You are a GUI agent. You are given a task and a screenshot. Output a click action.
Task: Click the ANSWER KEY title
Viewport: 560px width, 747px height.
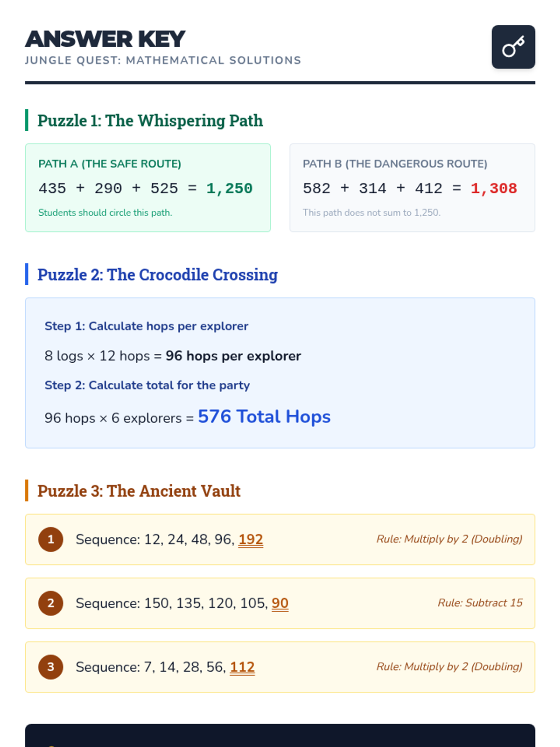pyautogui.click(x=105, y=39)
